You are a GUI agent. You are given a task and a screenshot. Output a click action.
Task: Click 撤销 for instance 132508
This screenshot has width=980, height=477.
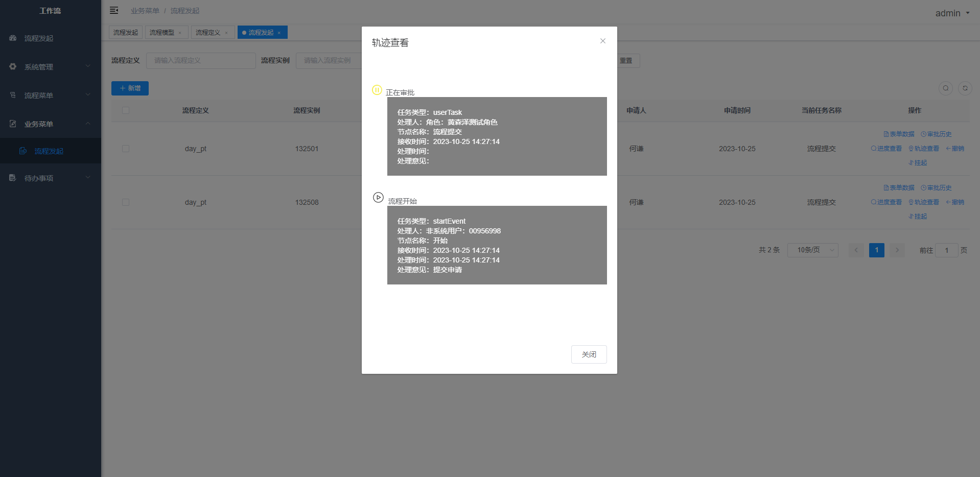point(955,202)
